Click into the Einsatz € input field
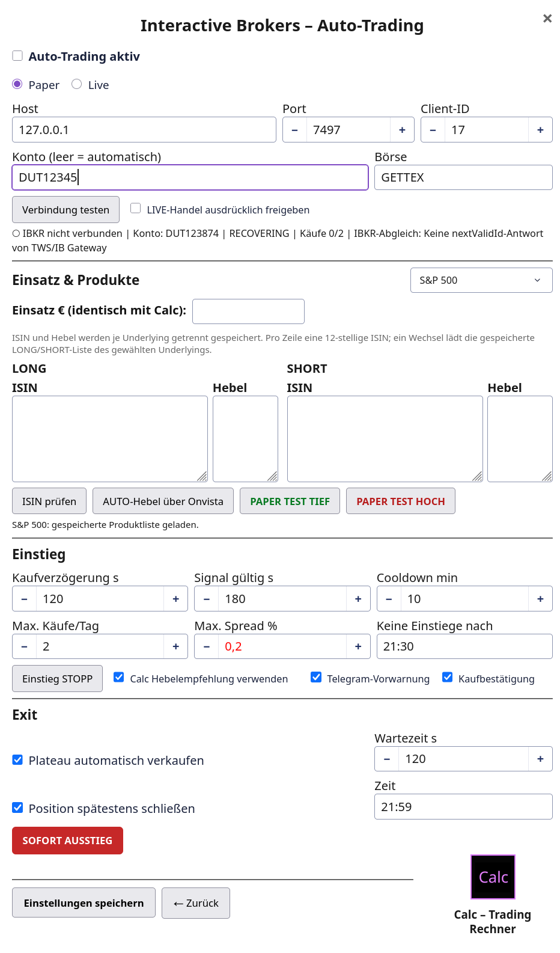This screenshot has height=953, width=560. click(x=248, y=311)
